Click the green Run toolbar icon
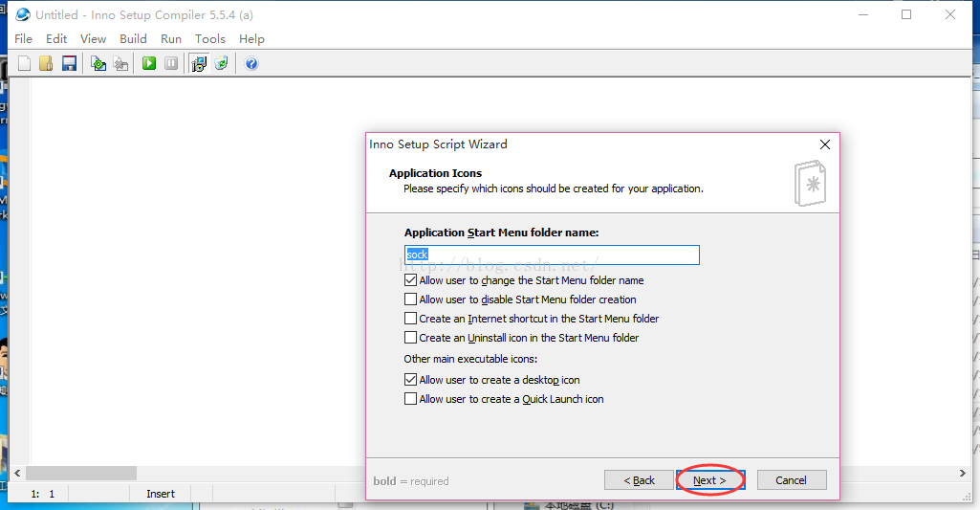The image size is (980, 510). pos(149,63)
